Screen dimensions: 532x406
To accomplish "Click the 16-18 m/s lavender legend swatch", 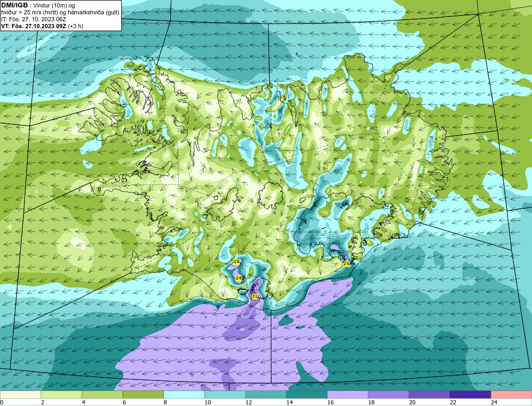I will (348, 395).
